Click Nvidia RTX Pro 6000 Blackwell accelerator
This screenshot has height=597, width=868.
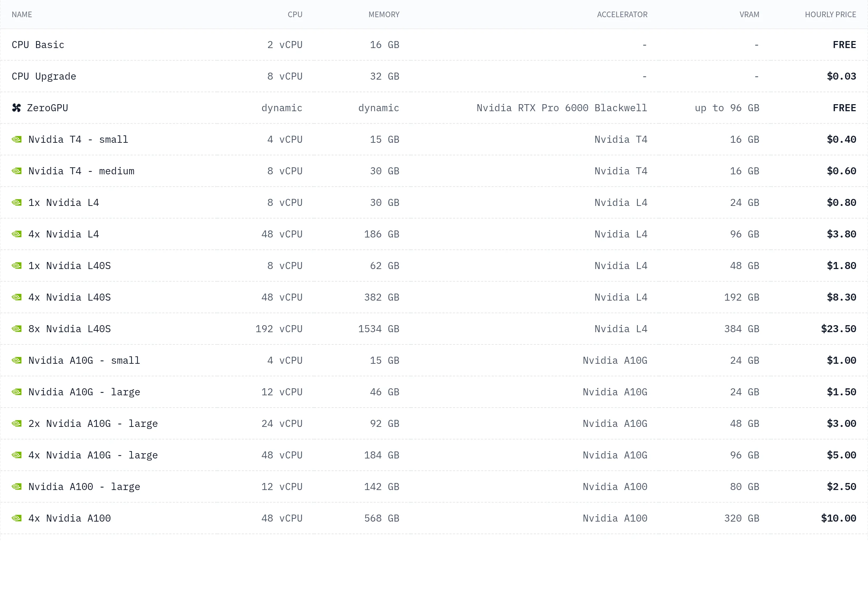point(562,108)
